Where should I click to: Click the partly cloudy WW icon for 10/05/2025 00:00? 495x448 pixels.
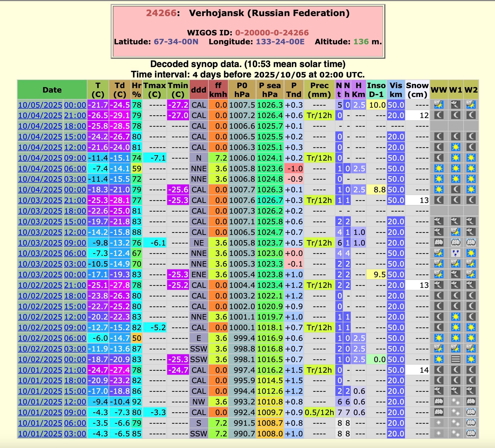tap(439, 105)
